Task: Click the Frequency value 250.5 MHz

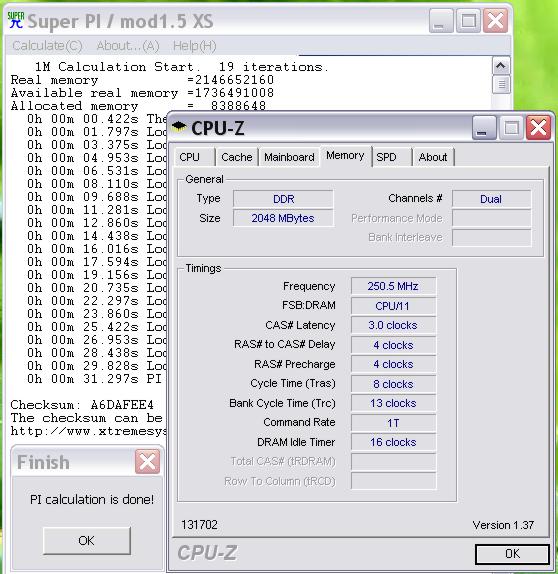Action: [393, 286]
